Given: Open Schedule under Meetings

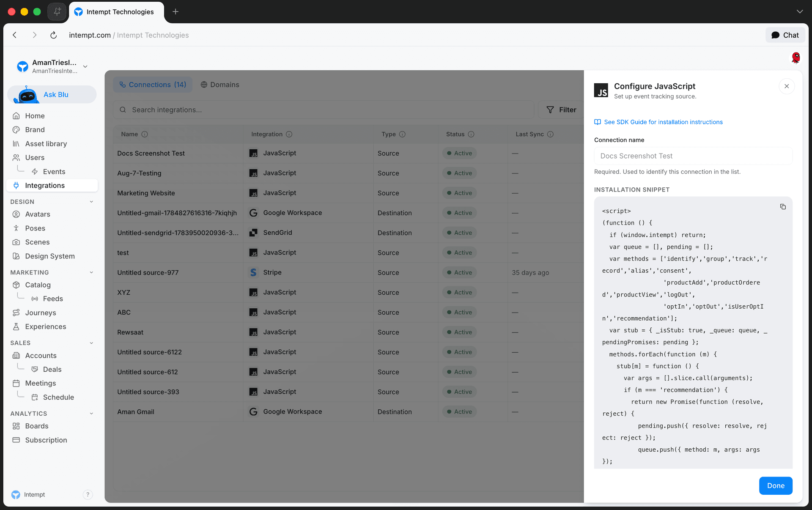Looking at the screenshot, I should coord(58,397).
